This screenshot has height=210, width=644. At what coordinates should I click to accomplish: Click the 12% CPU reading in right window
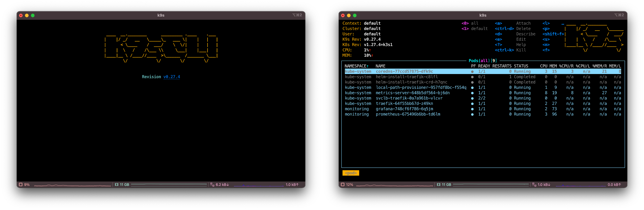pyautogui.click(x=350, y=185)
